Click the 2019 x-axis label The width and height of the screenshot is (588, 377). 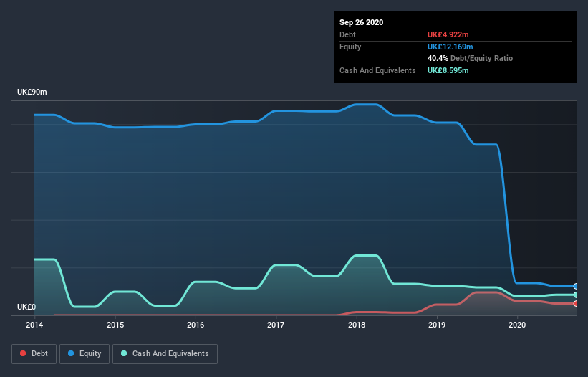click(x=437, y=325)
